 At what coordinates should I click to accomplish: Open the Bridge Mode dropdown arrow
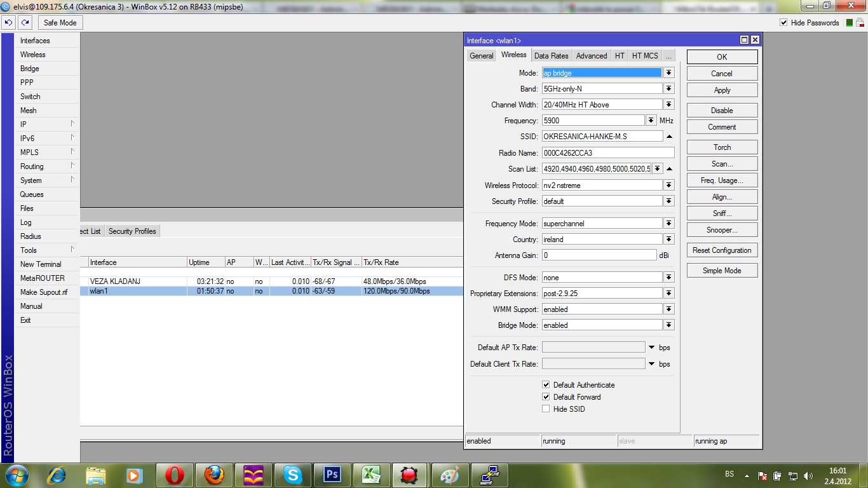pyautogui.click(x=668, y=325)
